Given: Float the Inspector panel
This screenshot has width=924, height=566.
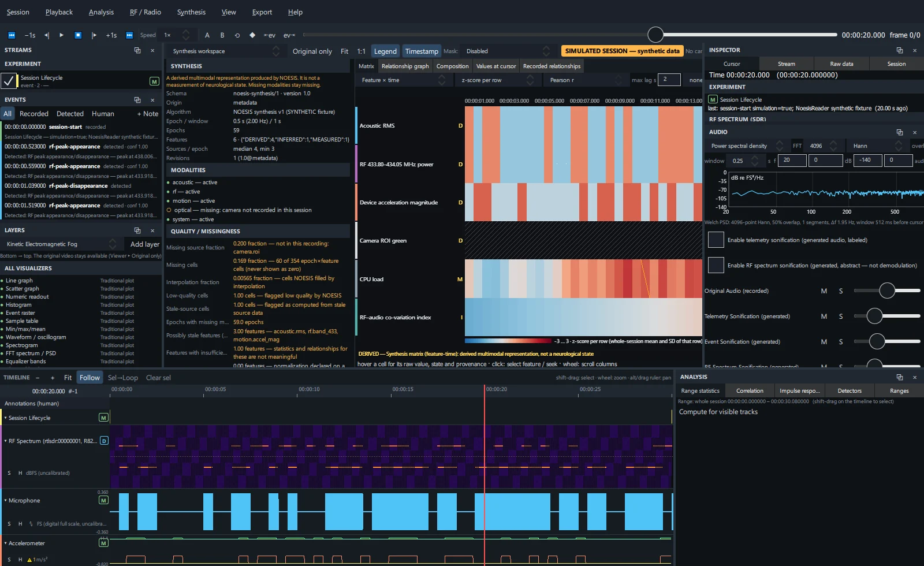Looking at the screenshot, I should pyautogui.click(x=900, y=50).
